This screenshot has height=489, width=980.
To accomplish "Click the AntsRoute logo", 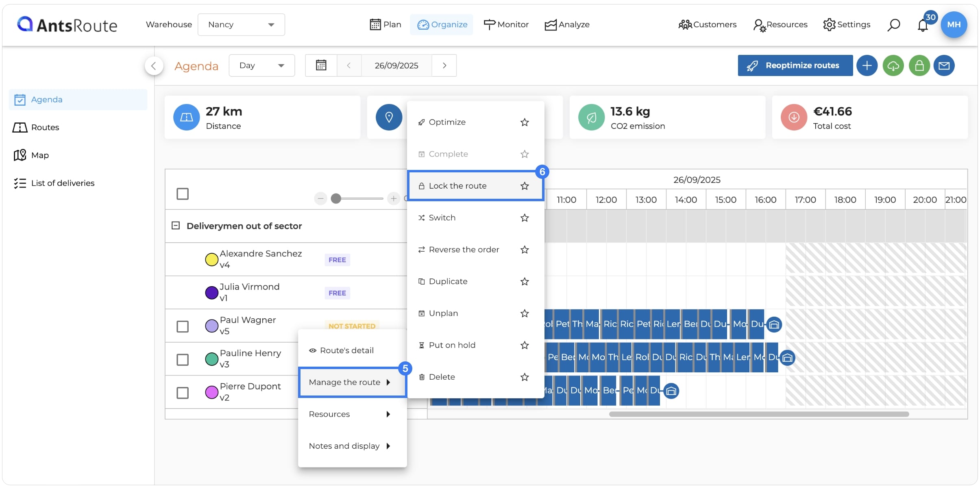I will point(67,25).
